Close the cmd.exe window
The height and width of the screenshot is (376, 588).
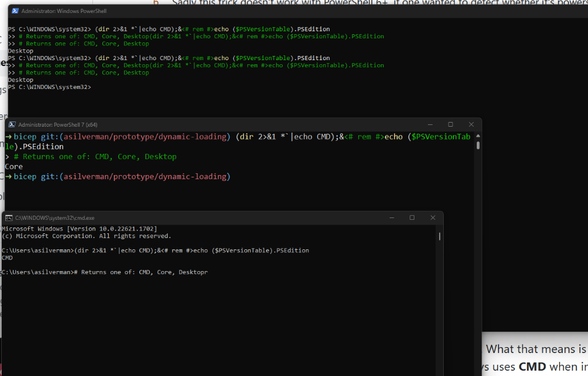pos(433,217)
